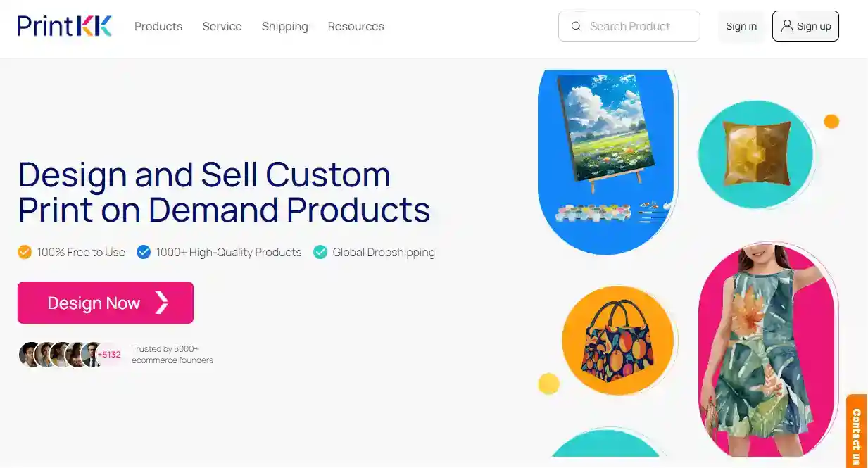Open the Products menu

158,26
